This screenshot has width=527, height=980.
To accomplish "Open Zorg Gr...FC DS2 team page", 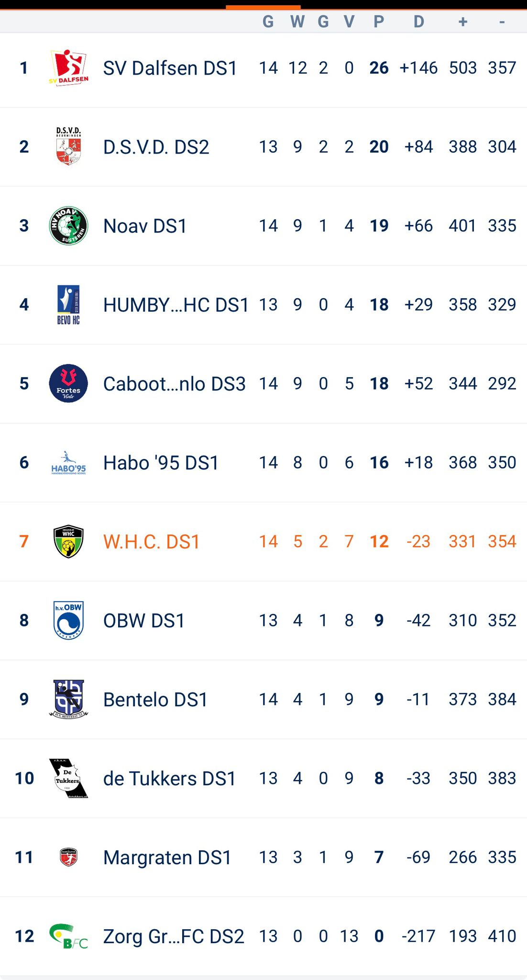I will coord(174,936).
